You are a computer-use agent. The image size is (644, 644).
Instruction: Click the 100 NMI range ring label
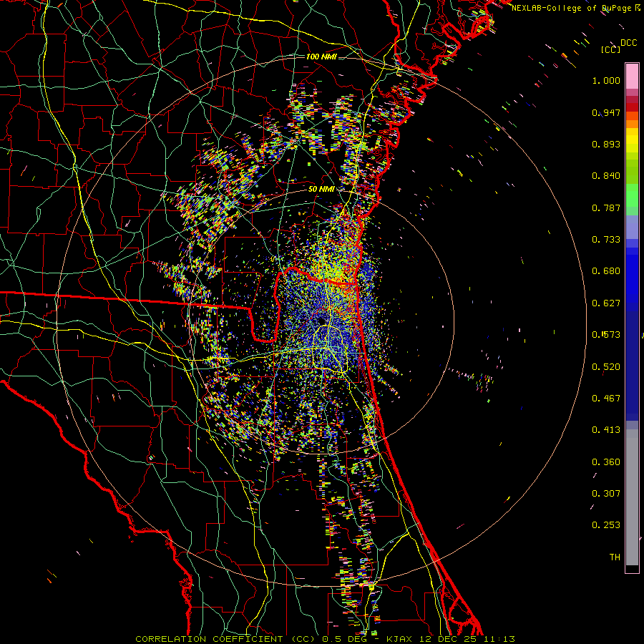pyautogui.click(x=321, y=57)
